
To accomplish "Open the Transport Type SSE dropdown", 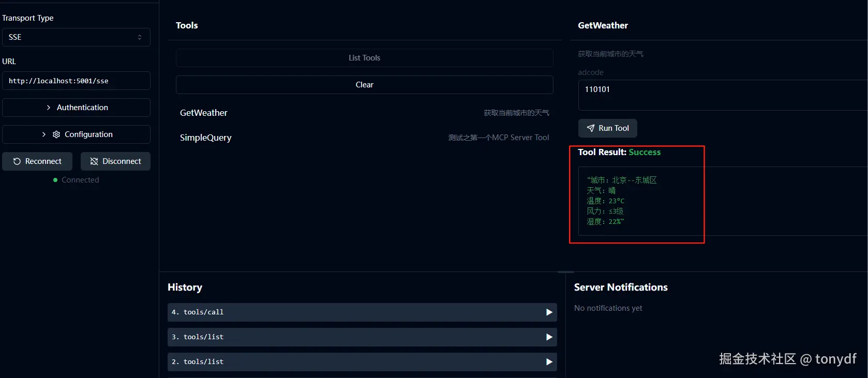I will pyautogui.click(x=76, y=37).
